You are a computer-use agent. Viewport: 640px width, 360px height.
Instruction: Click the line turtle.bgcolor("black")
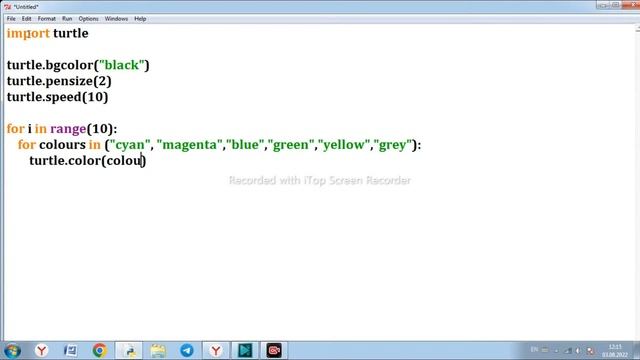click(x=78, y=65)
